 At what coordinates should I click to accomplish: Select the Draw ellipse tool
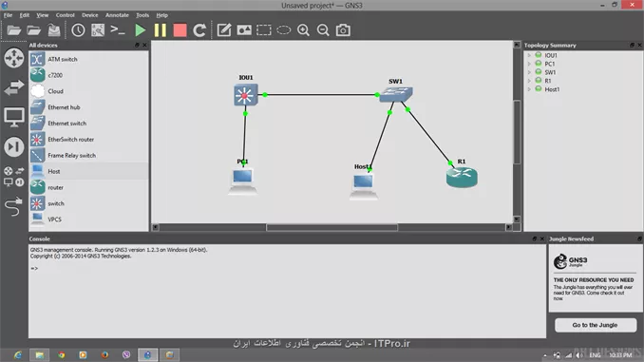pos(283,30)
